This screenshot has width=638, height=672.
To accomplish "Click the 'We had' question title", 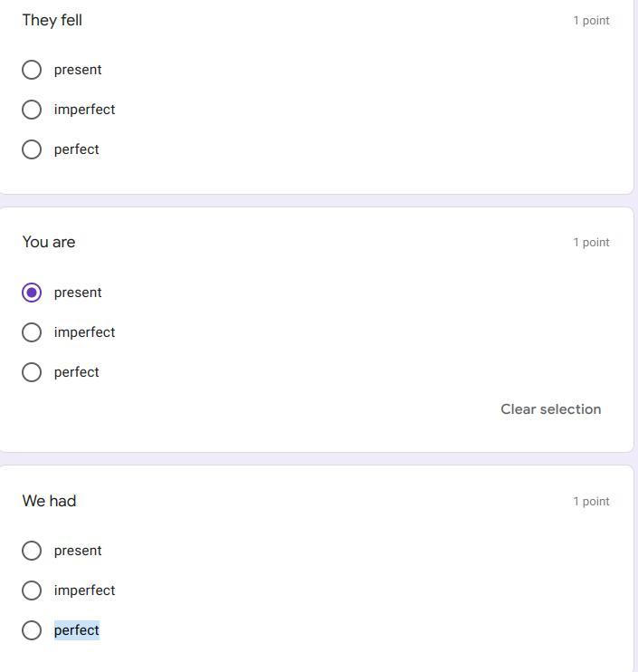I will 49,501.
